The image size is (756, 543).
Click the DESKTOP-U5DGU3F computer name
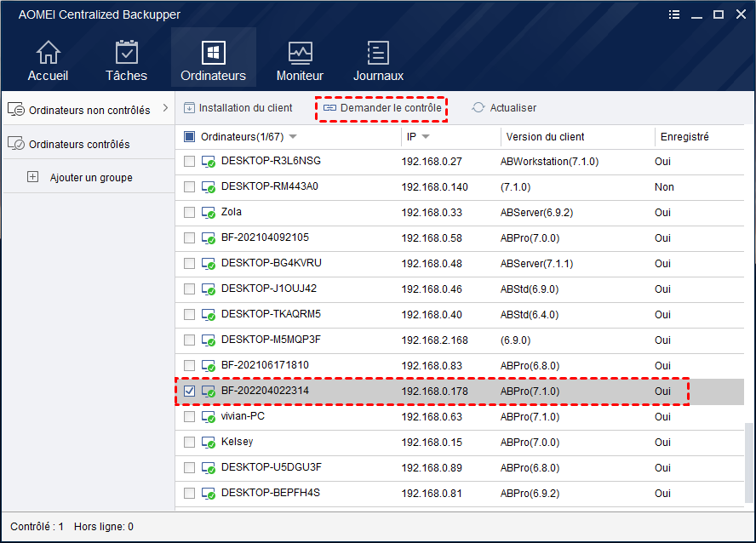[x=272, y=467]
